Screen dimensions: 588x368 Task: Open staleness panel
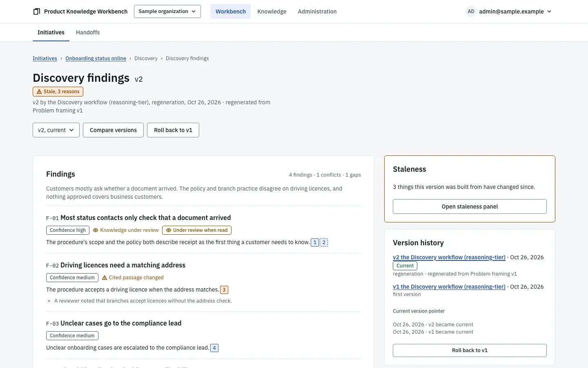tap(470, 206)
